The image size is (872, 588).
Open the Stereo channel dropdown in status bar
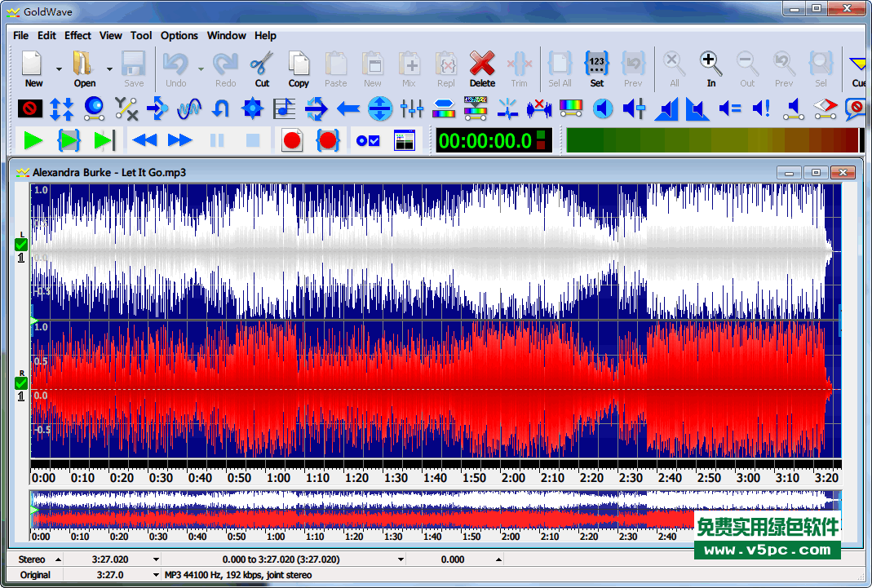(57, 559)
